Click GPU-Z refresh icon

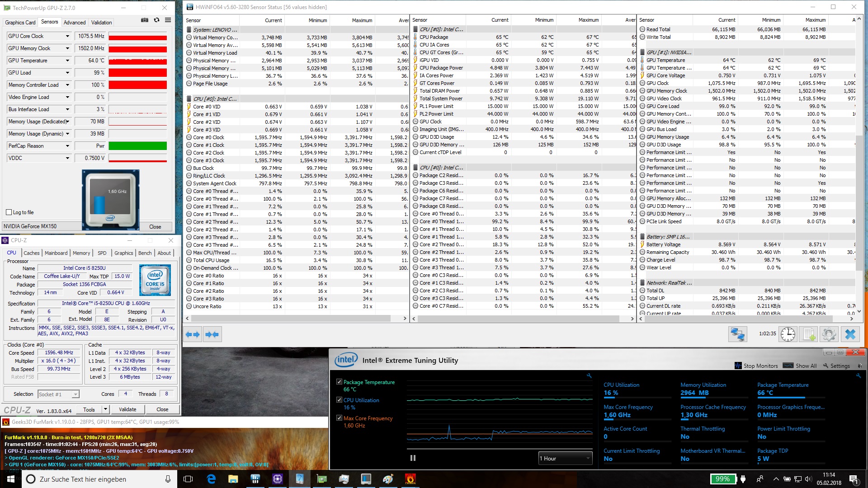click(x=156, y=20)
